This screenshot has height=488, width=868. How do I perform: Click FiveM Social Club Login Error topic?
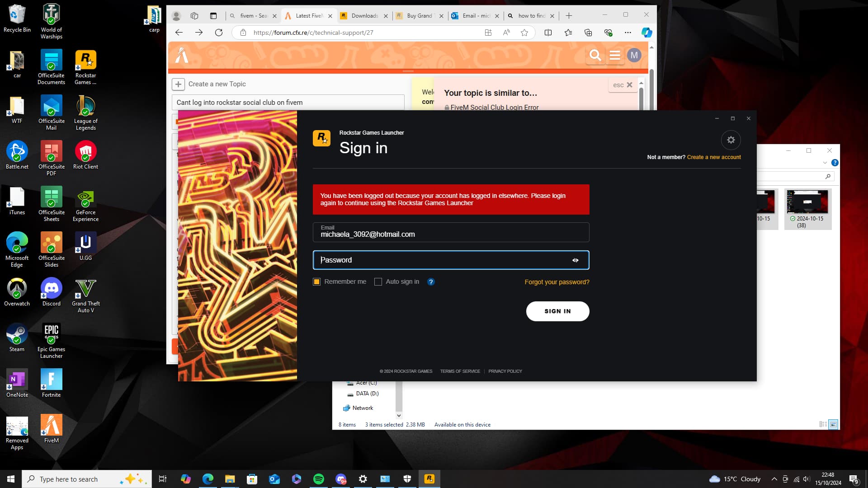tap(494, 108)
